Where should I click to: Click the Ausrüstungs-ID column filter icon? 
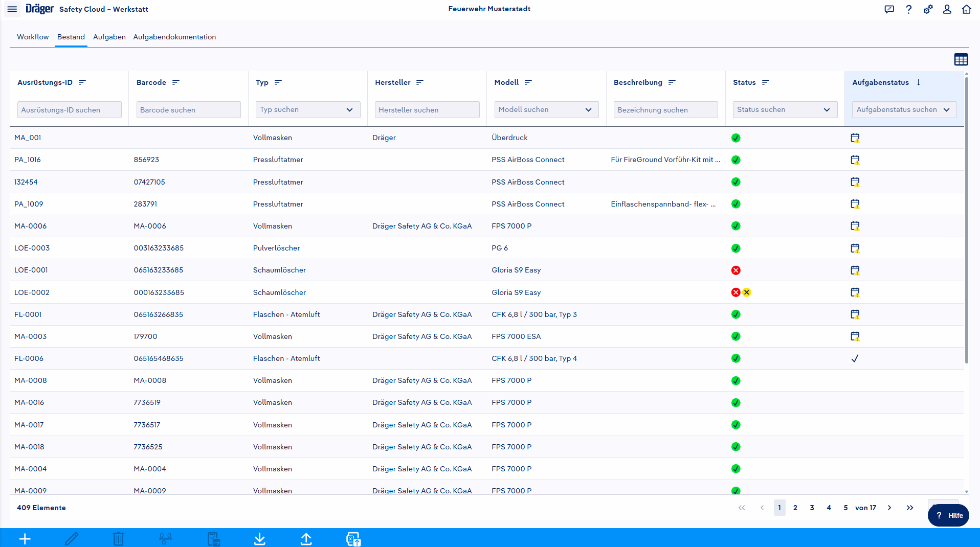point(82,82)
